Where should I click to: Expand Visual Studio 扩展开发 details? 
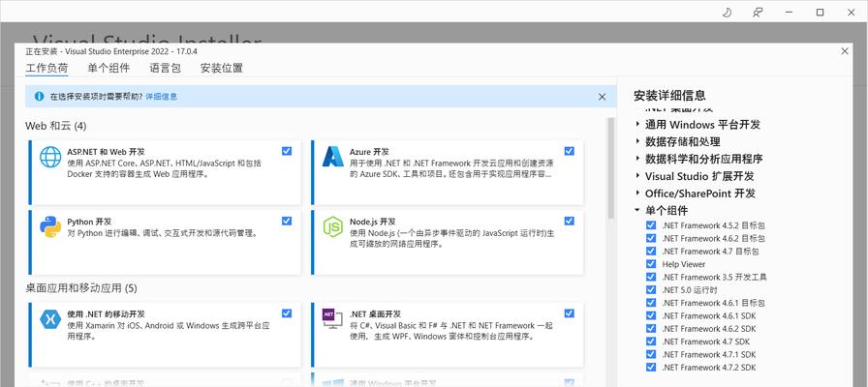tap(637, 176)
